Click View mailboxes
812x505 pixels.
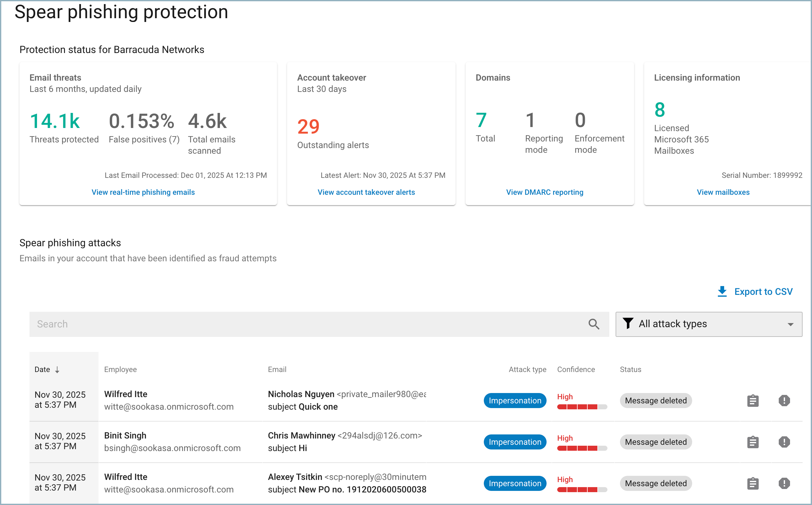coord(723,192)
